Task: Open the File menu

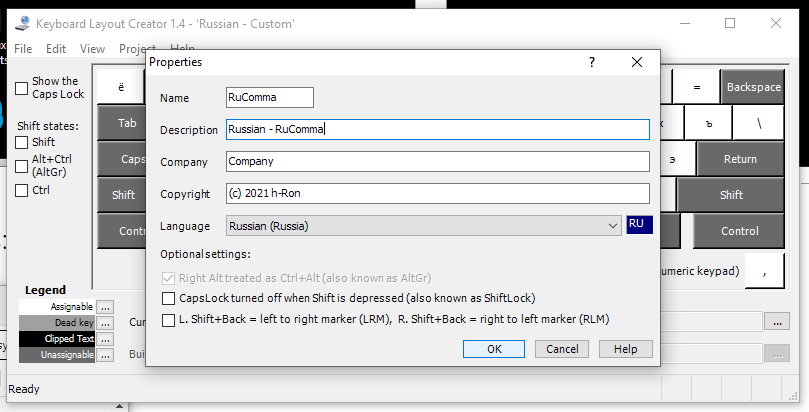Action: coord(23,48)
